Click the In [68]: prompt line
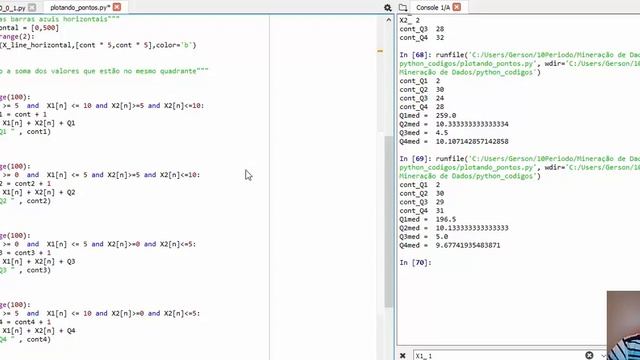The height and width of the screenshot is (360, 640). (x=415, y=55)
